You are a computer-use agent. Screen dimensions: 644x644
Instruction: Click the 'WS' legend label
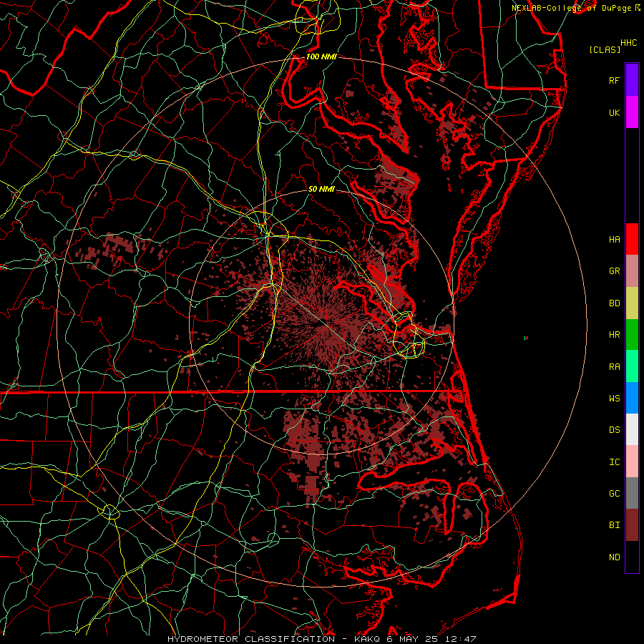(x=614, y=398)
